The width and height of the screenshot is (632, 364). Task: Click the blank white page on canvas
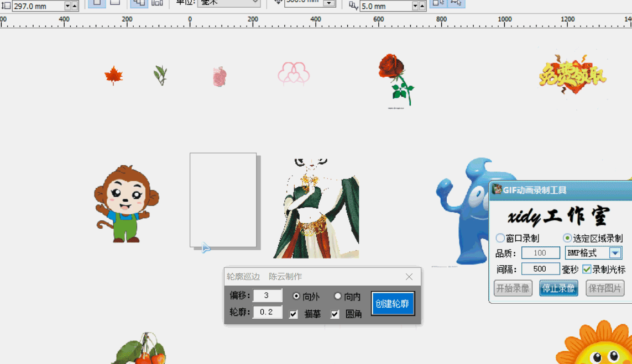click(x=223, y=200)
